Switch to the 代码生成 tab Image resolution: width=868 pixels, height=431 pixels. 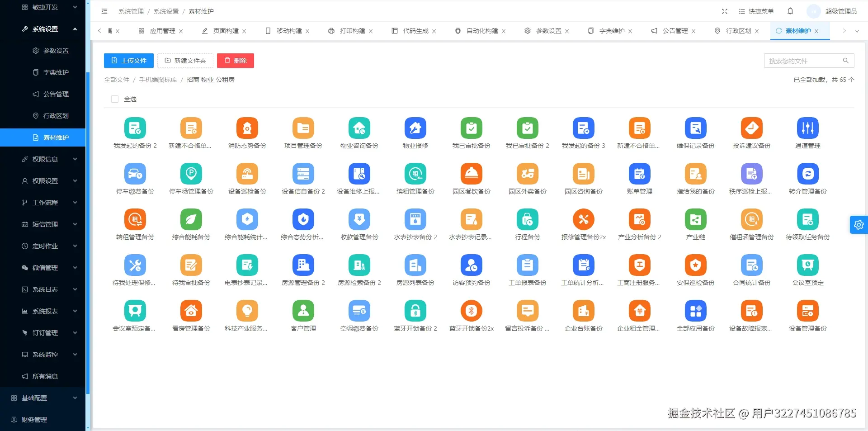tap(416, 31)
